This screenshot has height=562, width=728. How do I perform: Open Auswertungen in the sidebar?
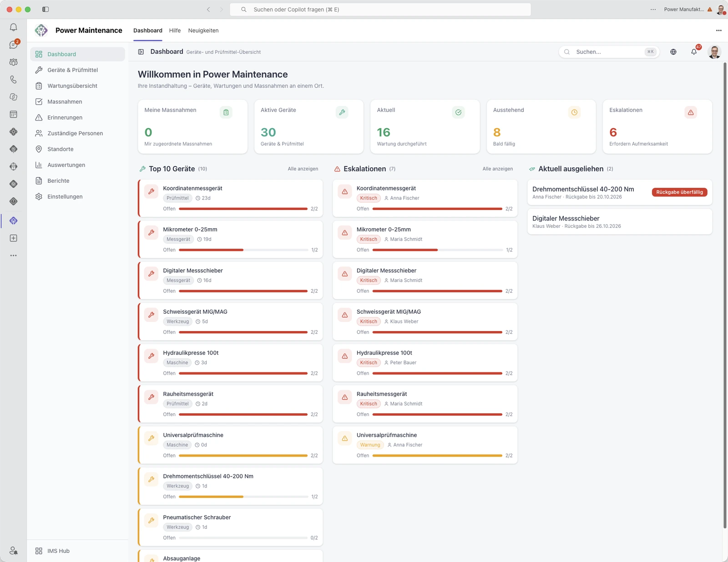78,165
